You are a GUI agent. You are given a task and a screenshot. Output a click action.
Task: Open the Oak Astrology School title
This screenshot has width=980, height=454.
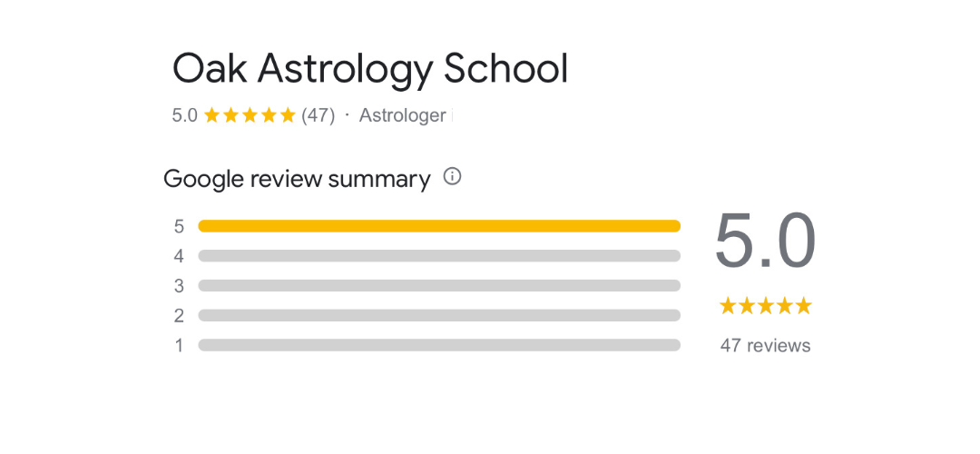(x=370, y=69)
